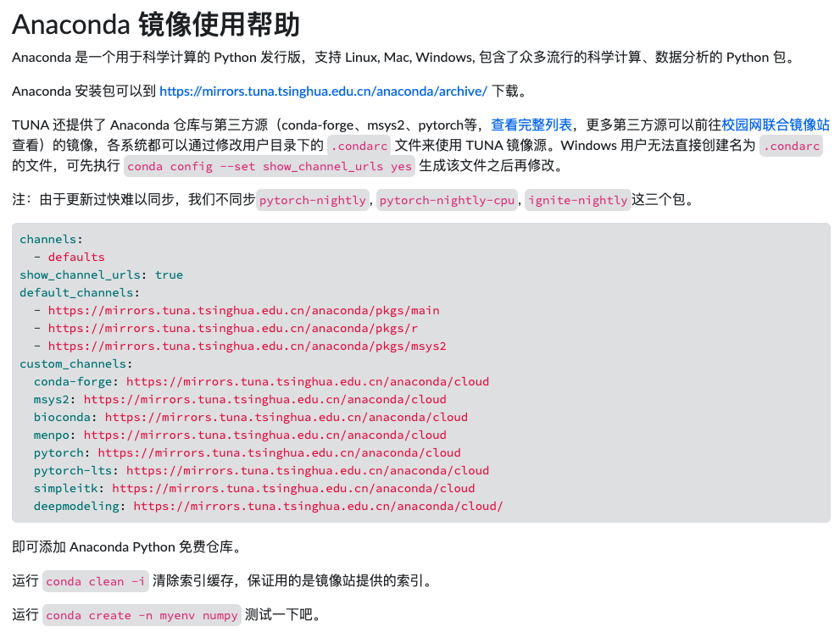Click the 'bioconda' channel line
Screen dimensions: 840x632
[251, 417]
